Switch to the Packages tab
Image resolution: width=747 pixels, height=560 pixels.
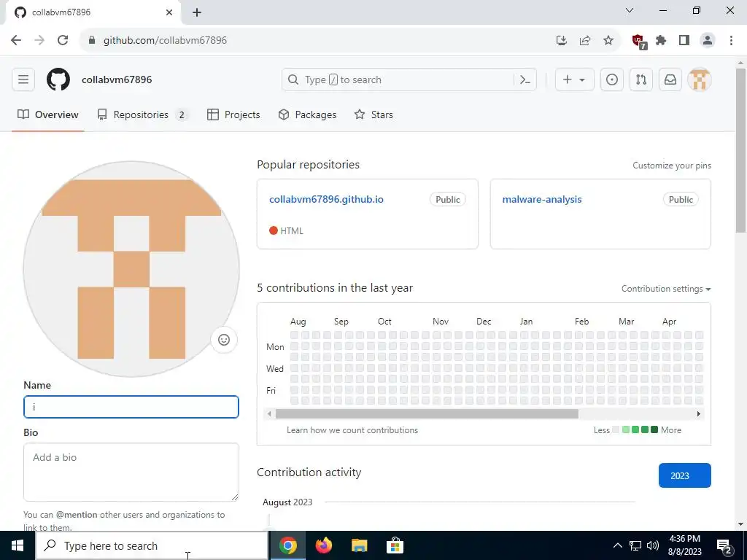point(307,114)
